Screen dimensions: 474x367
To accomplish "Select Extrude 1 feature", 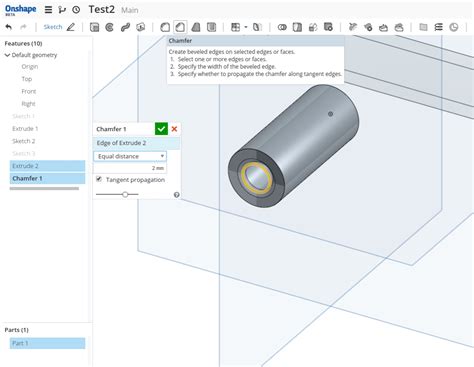I will 25,129.
